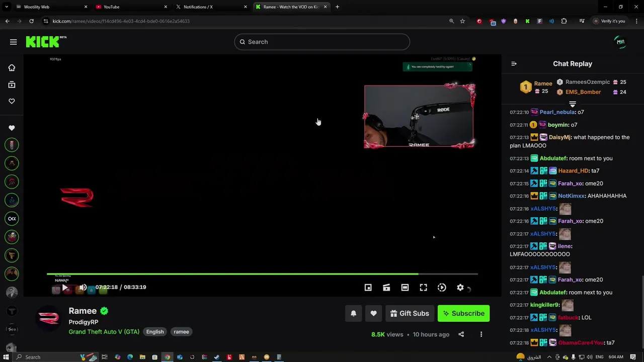The image size is (644, 362).
Task: Switch to the YouTube tab
Action: coord(131,7)
